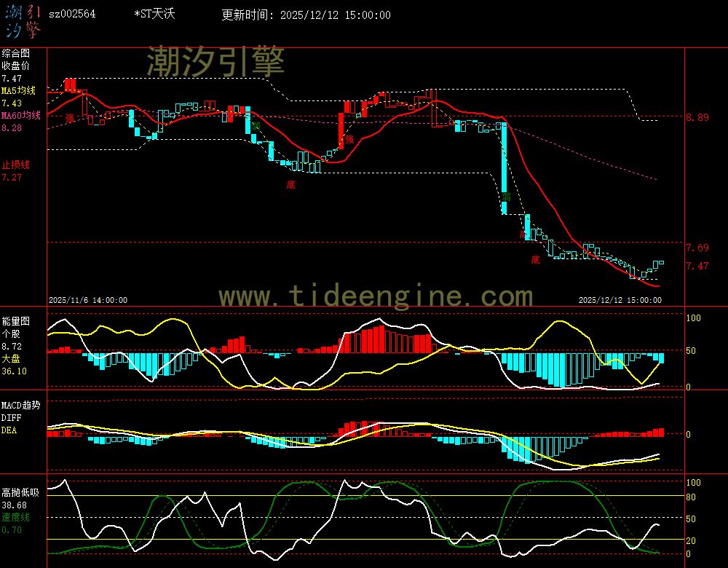Toggle the 止损线 legend entry
This screenshot has height=568, width=728.
tap(15, 165)
